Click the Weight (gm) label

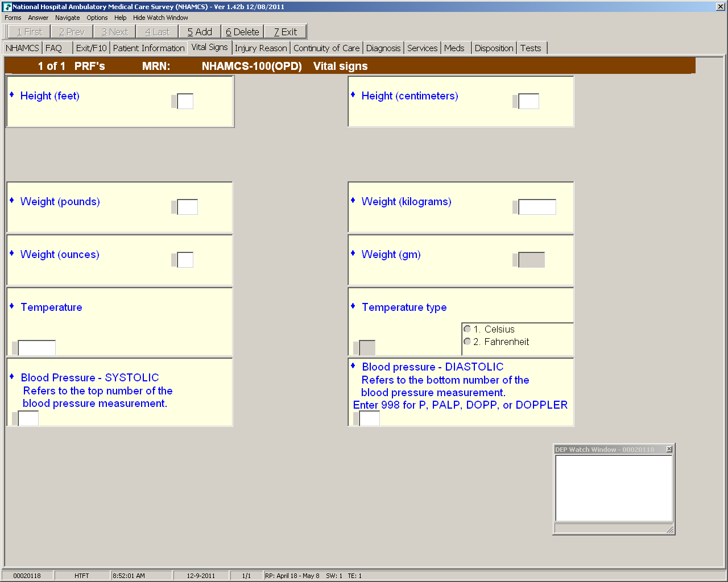click(x=391, y=255)
